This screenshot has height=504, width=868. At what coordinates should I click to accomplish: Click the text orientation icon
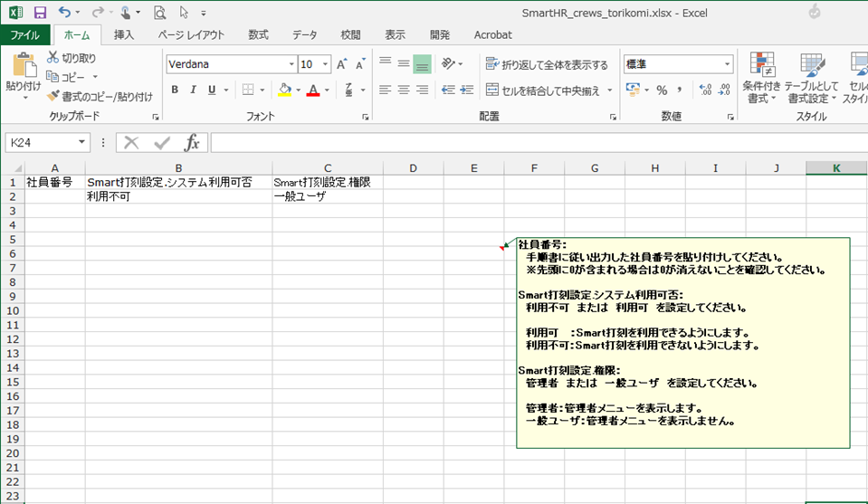[x=448, y=63]
